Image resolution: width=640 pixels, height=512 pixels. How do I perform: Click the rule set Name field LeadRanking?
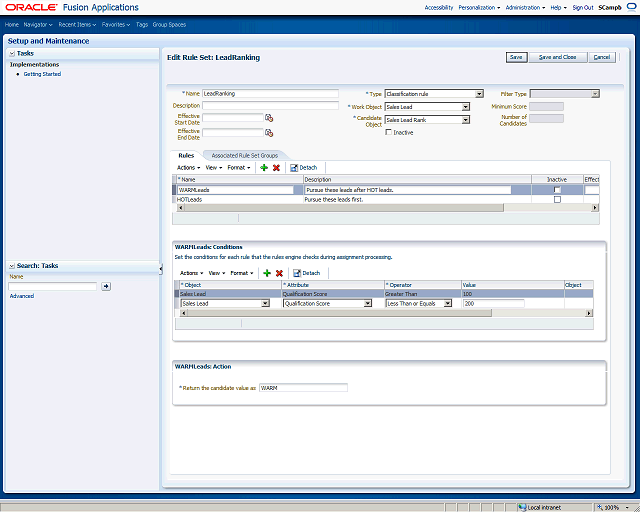(x=270, y=93)
